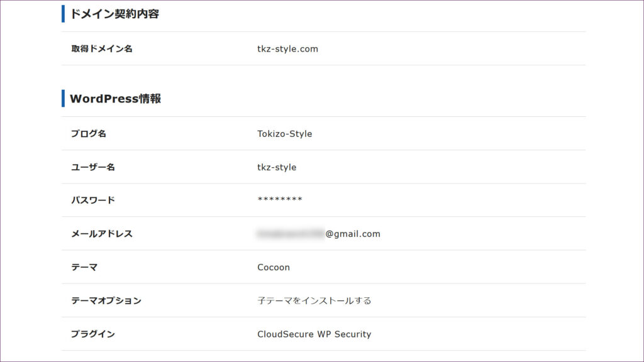Click the 子テーマをインストールする text
This screenshot has width=644, height=362.
[x=314, y=300]
